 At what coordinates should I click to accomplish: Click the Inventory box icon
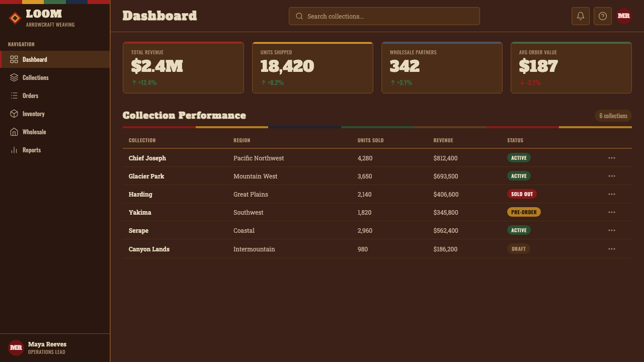pyautogui.click(x=14, y=114)
